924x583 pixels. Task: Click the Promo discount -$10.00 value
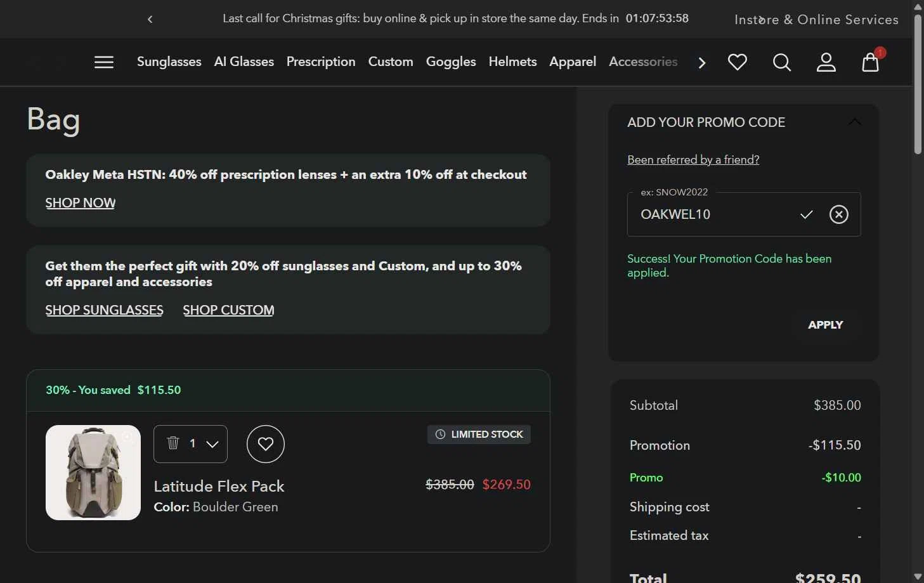coord(841,478)
